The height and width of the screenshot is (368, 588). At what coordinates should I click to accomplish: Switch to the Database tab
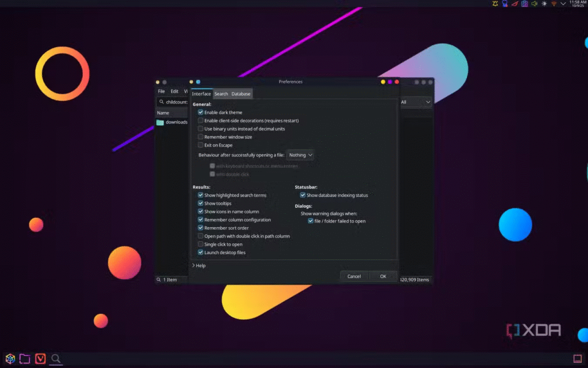[241, 94]
